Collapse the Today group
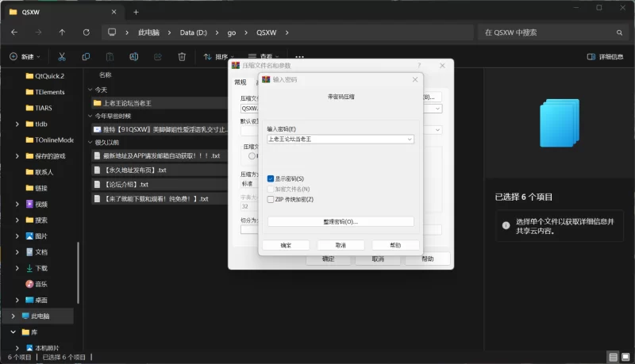 click(90, 90)
